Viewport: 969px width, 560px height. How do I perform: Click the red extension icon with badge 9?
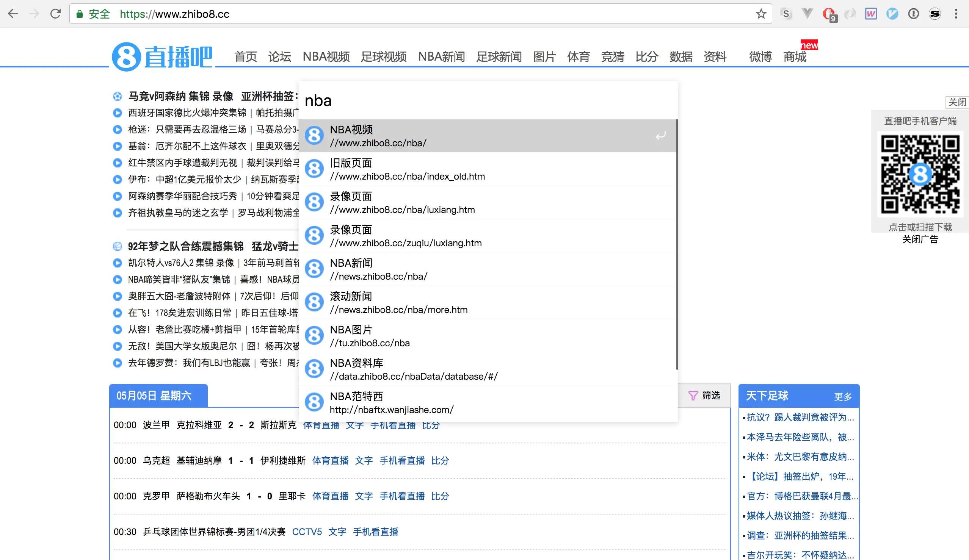pos(828,14)
